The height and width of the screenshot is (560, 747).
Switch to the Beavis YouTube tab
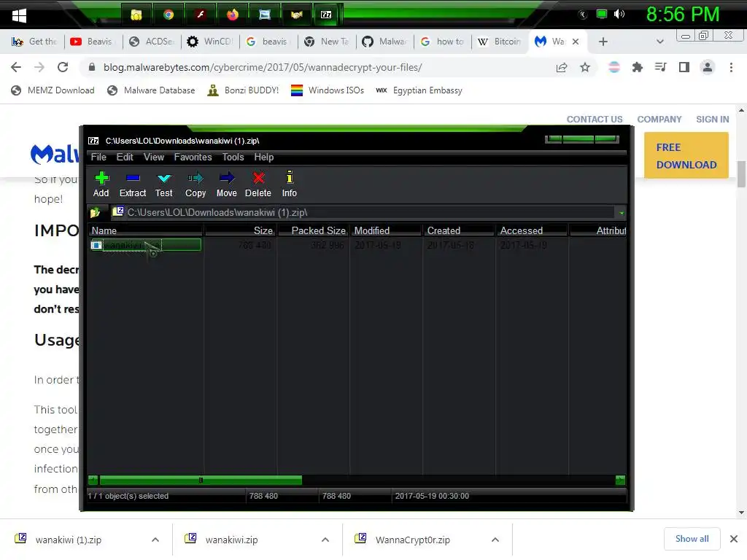click(91, 42)
